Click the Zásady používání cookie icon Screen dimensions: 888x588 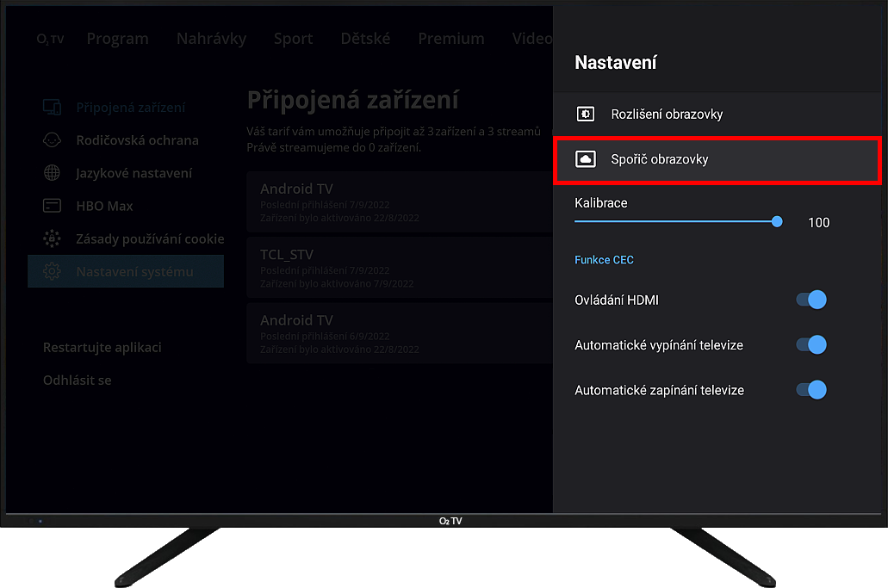click(52, 238)
